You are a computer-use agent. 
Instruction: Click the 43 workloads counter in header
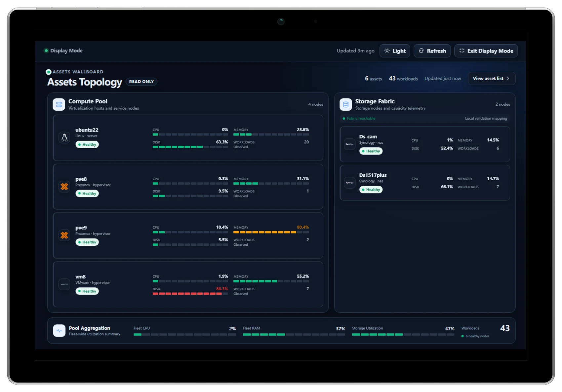[x=403, y=79]
